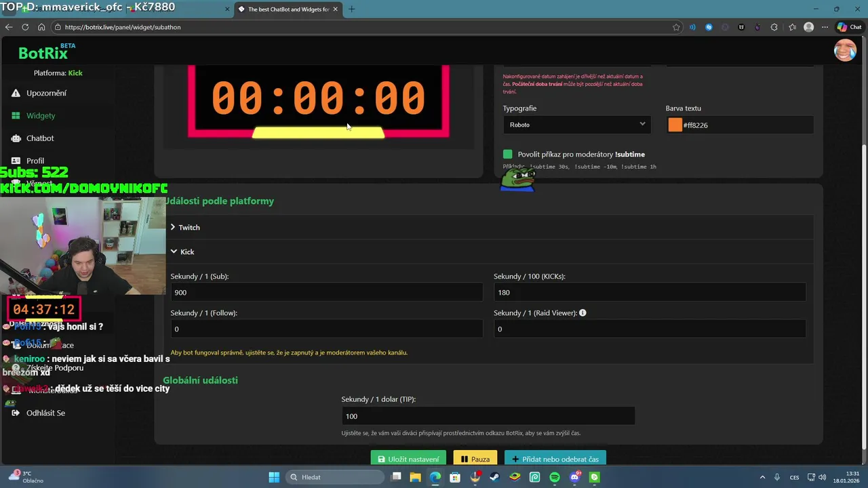
Task: Click the Odhlásit Se logout arrow icon
Action: click(x=16, y=413)
